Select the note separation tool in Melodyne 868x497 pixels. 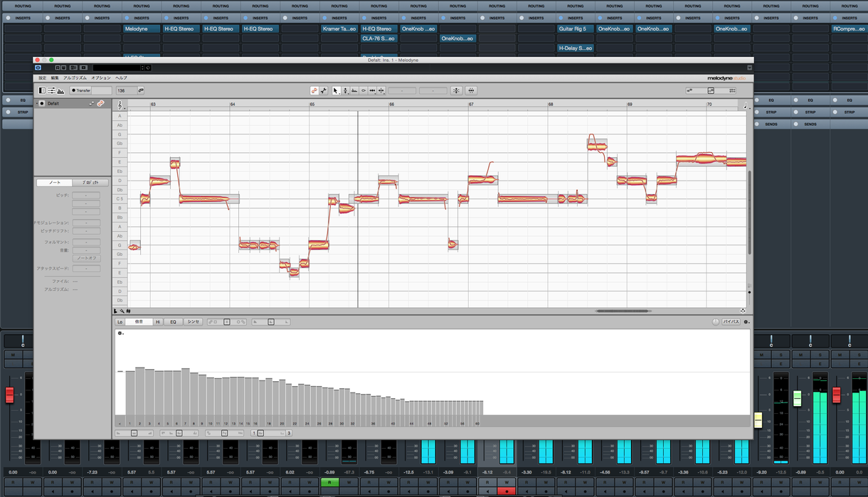click(x=382, y=90)
